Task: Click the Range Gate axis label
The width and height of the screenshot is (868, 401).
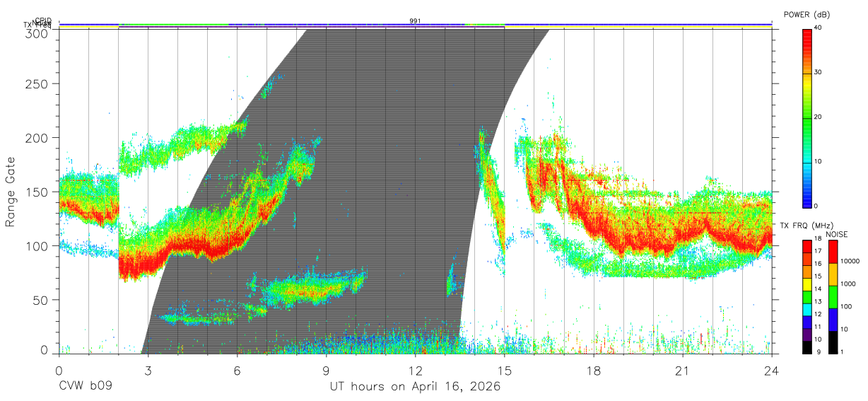Action: (x=11, y=192)
